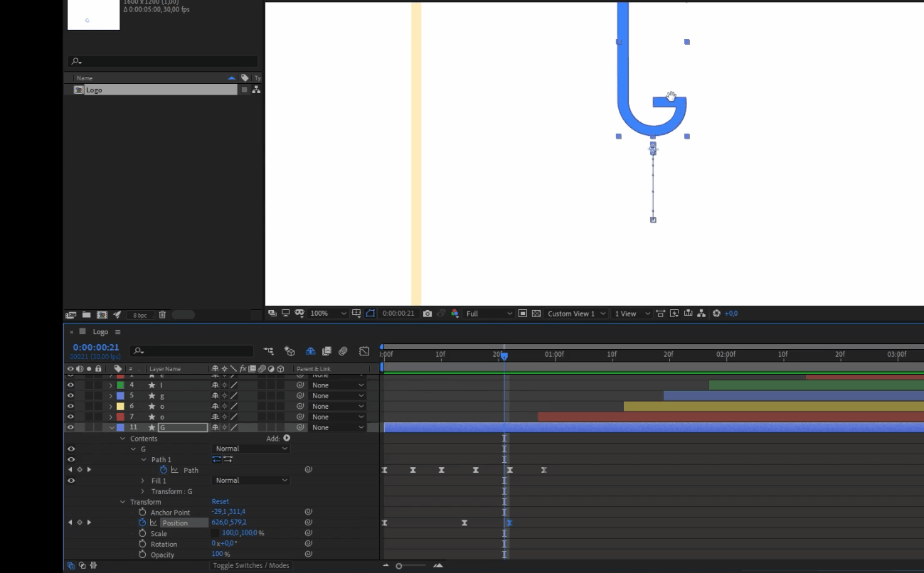Open Composition Mini-Flowchart in timeline
The height and width of the screenshot is (573, 924).
[268, 351]
